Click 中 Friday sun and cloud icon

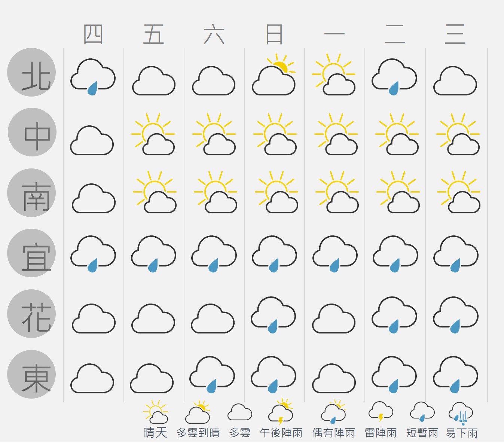[x=153, y=134]
